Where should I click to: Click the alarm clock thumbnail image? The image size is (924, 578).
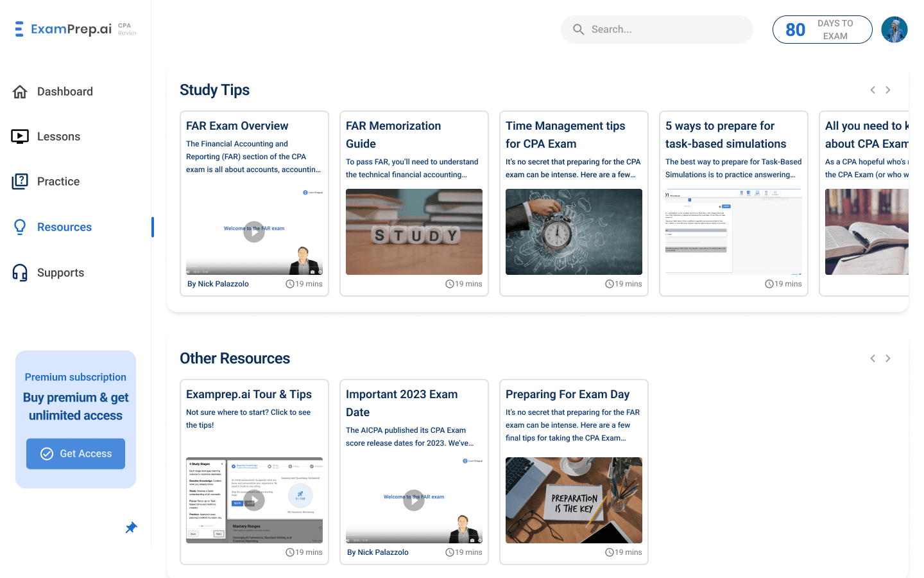click(574, 232)
